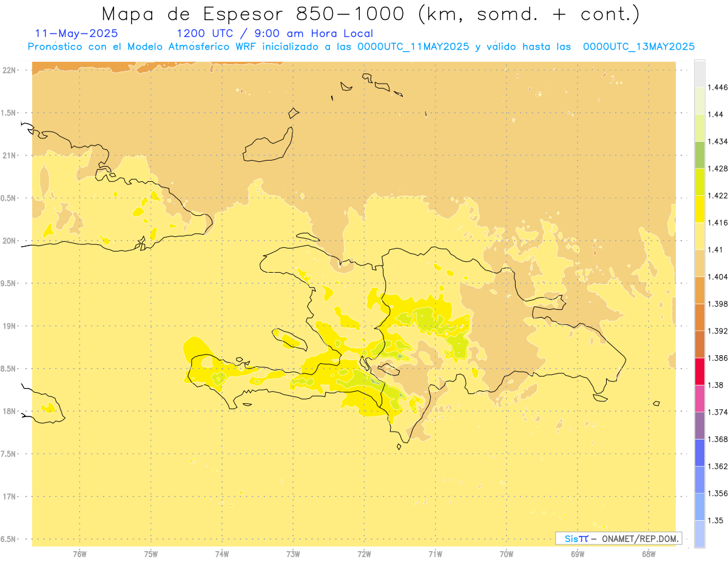
Task: Select the '21N' latitude label
Action: coord(10,155)
